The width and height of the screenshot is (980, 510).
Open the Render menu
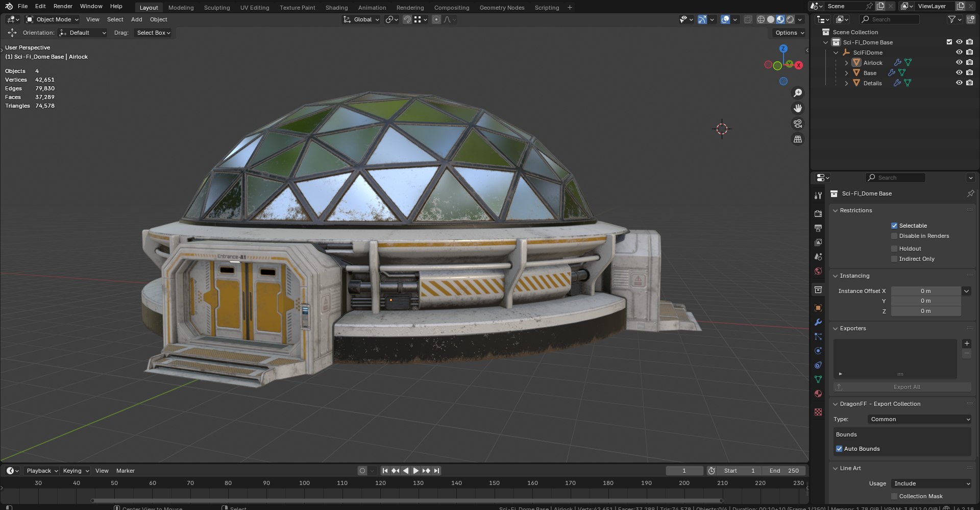click(63, 6)
